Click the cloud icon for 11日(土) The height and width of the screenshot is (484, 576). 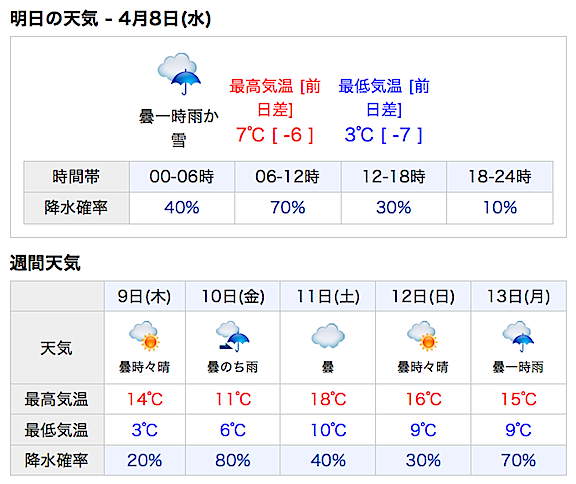coord(328,335)
